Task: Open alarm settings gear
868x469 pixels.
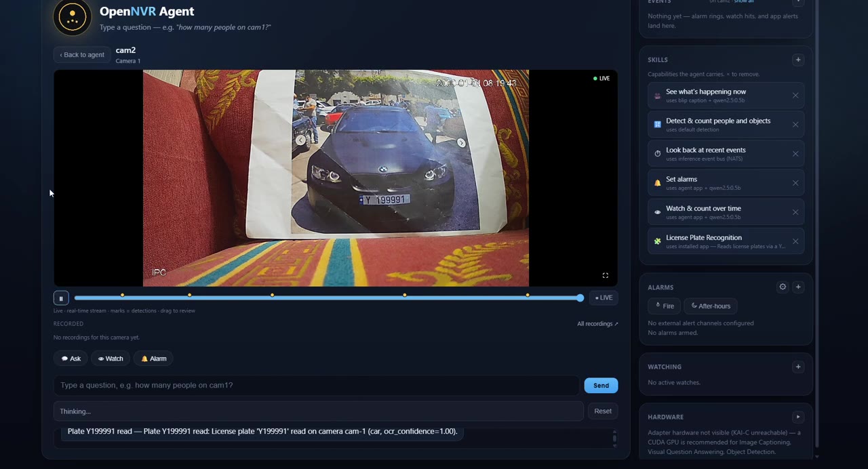Action: (783, 287)
